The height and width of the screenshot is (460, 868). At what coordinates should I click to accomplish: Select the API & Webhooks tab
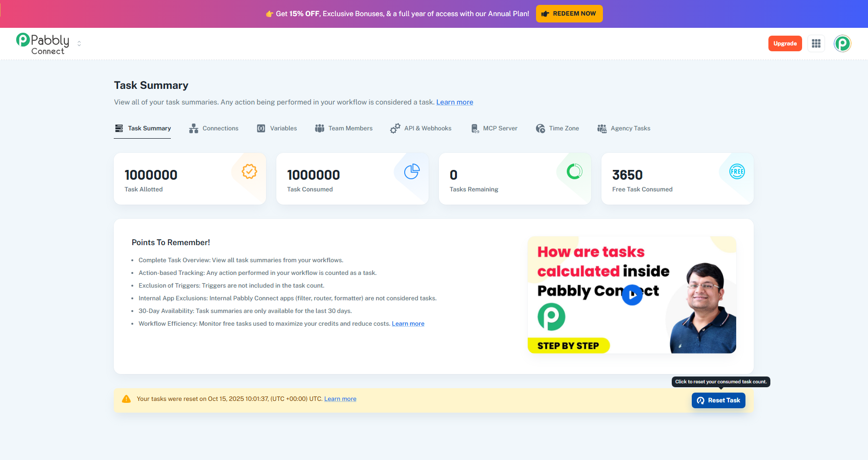421,128
